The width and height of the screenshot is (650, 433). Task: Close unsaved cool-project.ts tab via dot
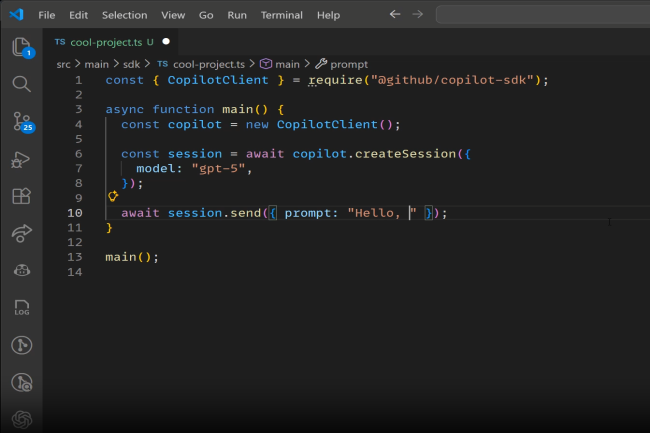click(x=166, y=42)
